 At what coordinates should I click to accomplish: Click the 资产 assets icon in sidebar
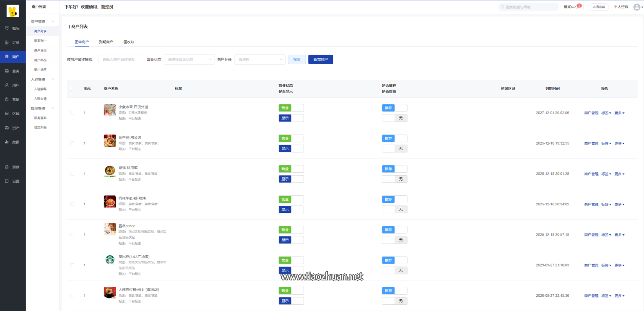point(7,128)
